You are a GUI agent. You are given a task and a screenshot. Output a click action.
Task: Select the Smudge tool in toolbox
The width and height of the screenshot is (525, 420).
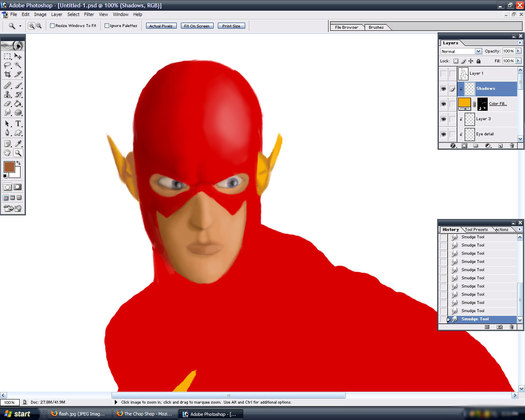click(x=7, y=112)
